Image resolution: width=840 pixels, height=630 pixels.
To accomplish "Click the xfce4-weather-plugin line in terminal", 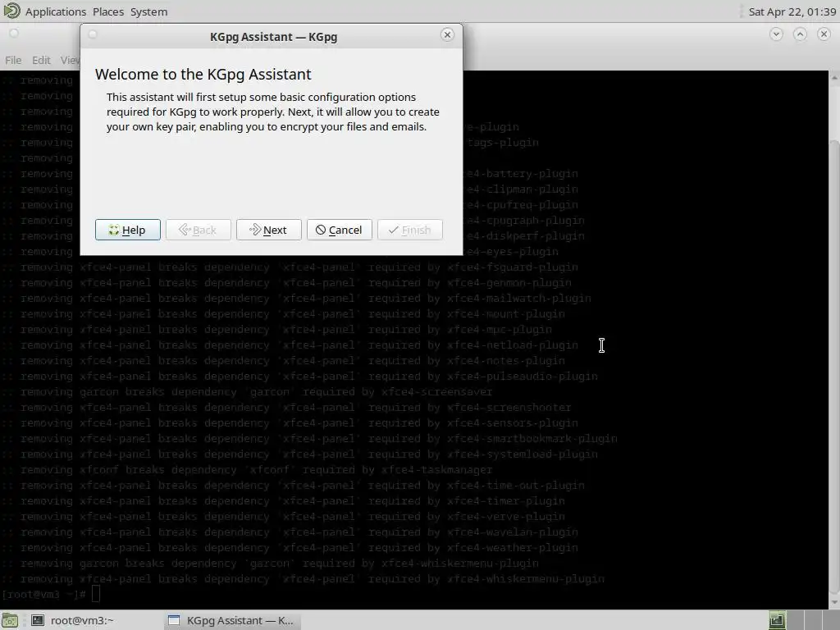I will pyautogui.click(x=290, y=547).
